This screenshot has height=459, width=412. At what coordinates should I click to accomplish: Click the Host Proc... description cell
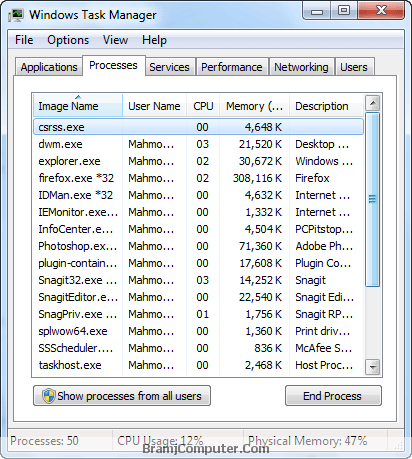pos(324,365)
